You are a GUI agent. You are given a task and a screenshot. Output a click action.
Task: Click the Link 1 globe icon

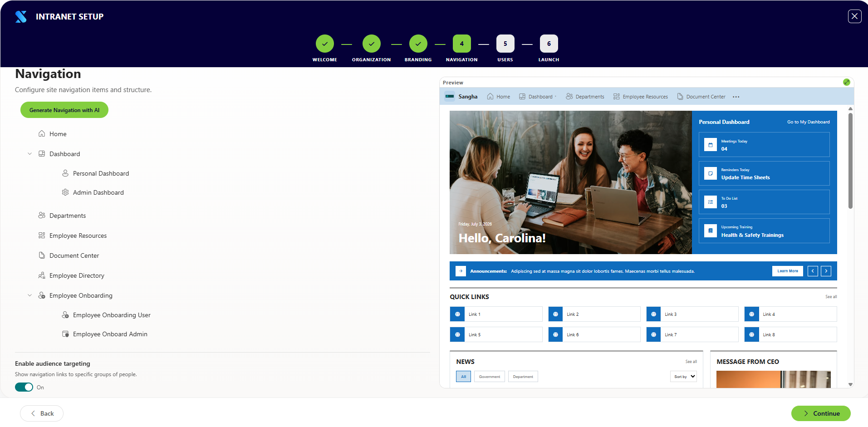pyautogui.click(x=457, y=314)
